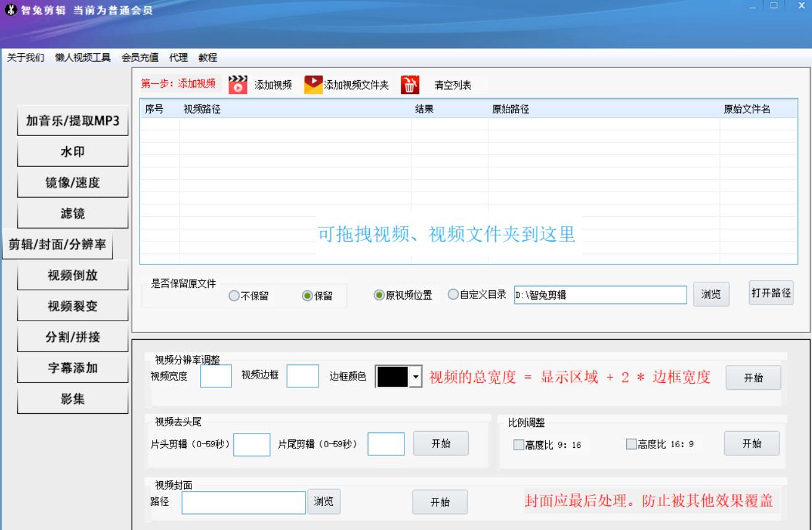Open the 教程 menu
This screenshot has width=812, height=530.
[x=207, y=57]
